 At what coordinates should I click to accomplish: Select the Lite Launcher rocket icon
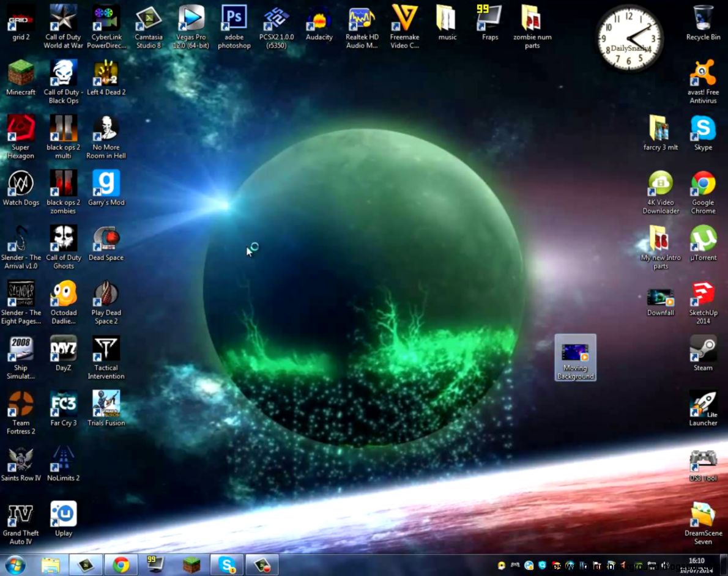pyautogui.click(x=703, y=408)
